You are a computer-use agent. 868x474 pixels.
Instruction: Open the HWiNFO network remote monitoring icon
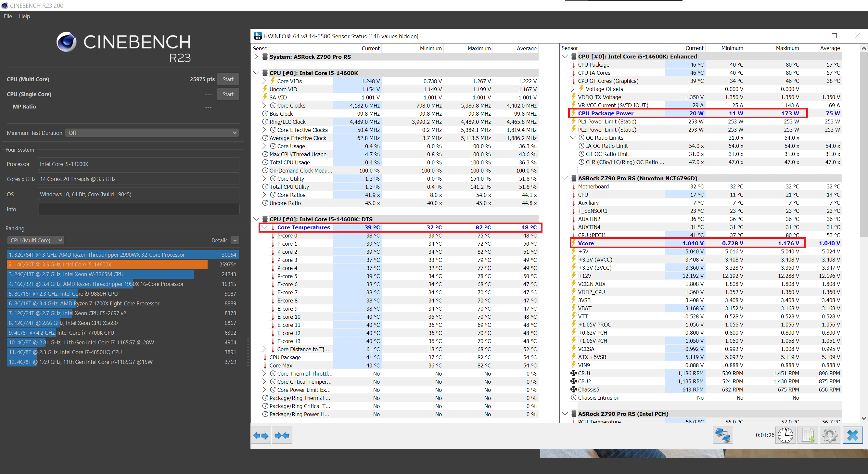722,435
